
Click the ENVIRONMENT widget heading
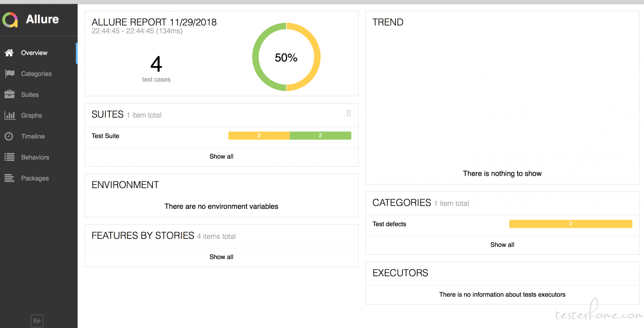point(125,185)
